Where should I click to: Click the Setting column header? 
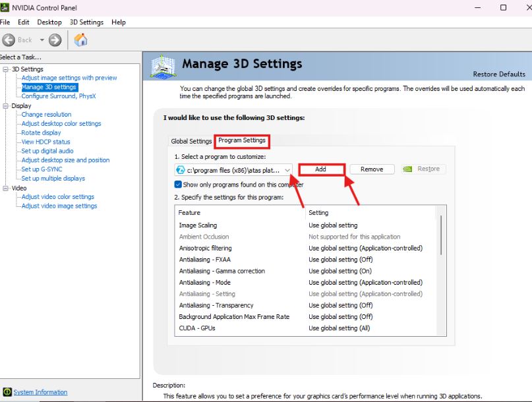(x=370, y=213)
